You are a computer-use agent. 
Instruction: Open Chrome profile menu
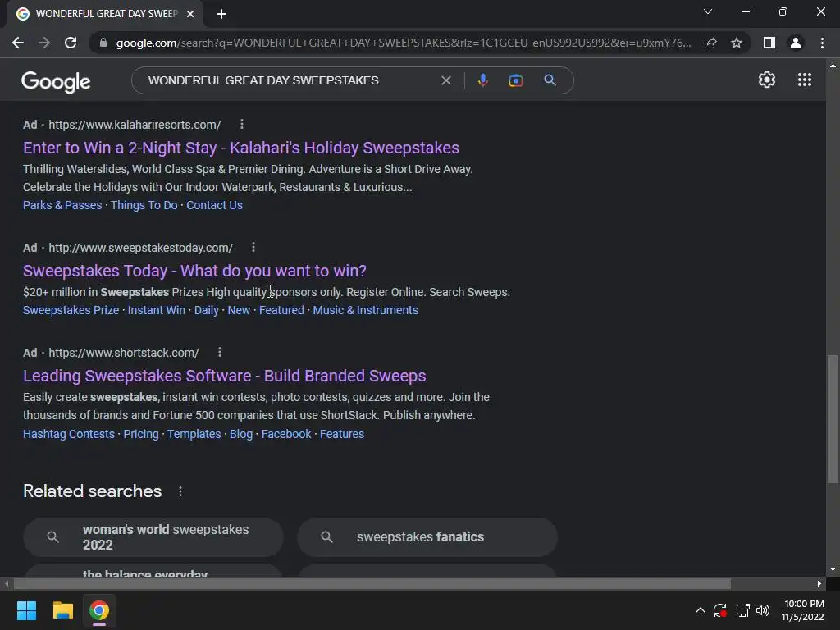pyautogui.click(x=796, y=43)
